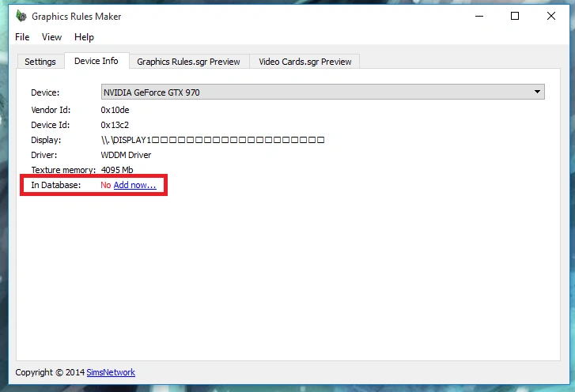Click the red 'No' database status

click(x=106, y=185)
